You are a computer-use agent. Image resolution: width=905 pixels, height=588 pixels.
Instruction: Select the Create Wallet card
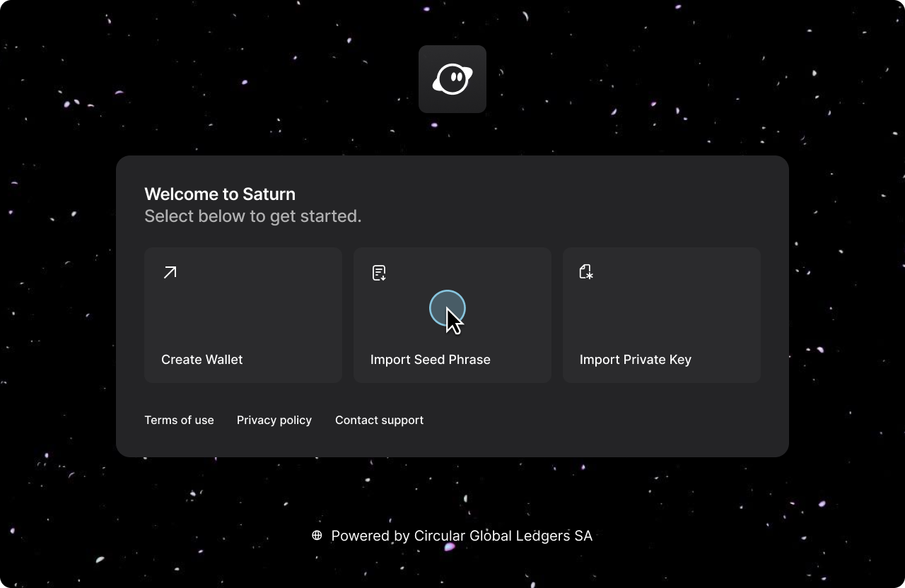(x=243, y=315)
